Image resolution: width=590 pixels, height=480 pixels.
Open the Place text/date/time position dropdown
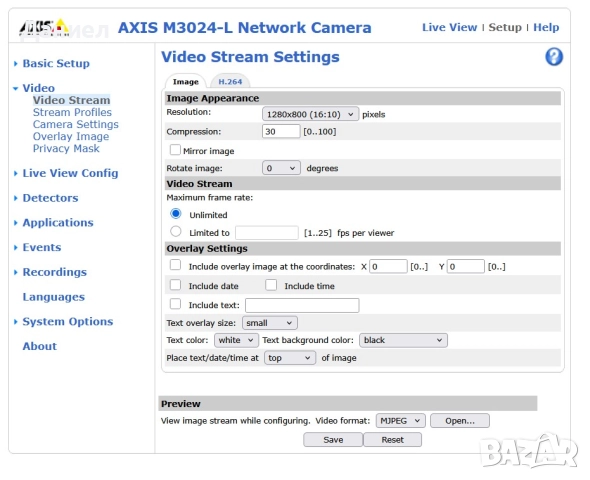click(x=290, y=358)
